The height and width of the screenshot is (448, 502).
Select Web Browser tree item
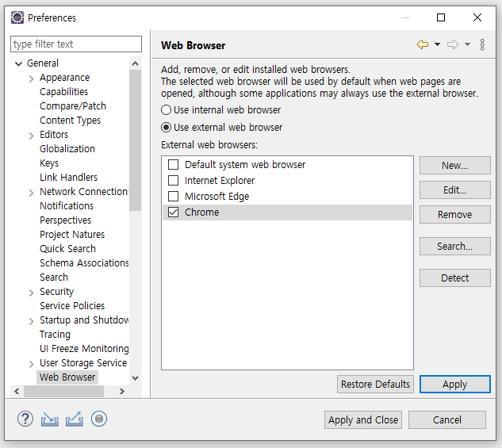(x=67, y=377)
